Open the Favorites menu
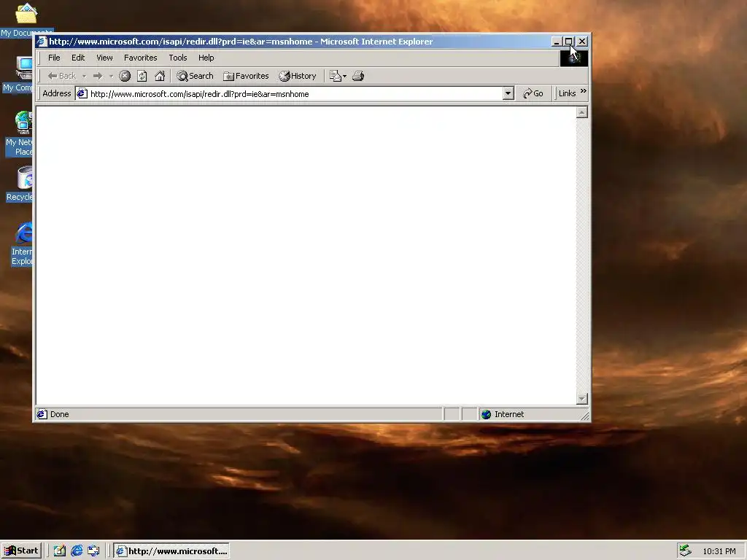Viewport: 747px width, 560px height. pos(141,58)
